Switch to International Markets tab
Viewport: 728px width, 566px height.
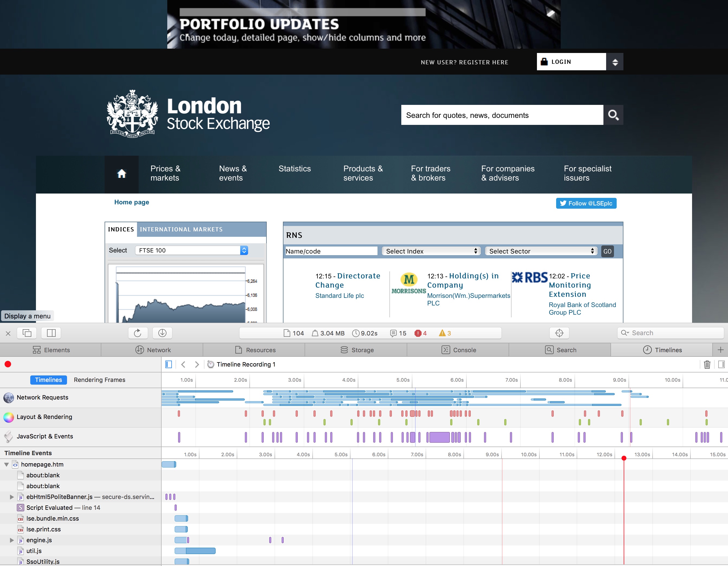(x=181, y=230)
